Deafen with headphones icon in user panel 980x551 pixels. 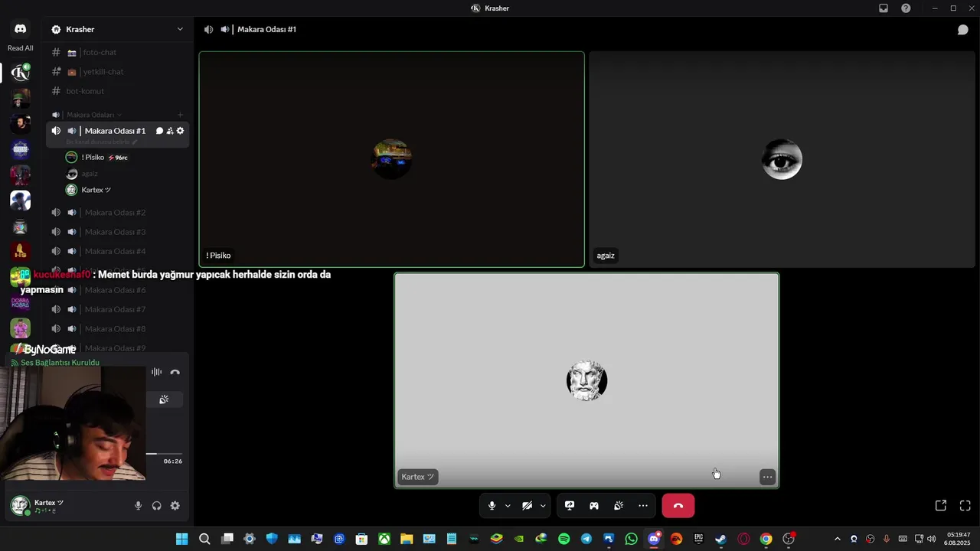(157, 506)
